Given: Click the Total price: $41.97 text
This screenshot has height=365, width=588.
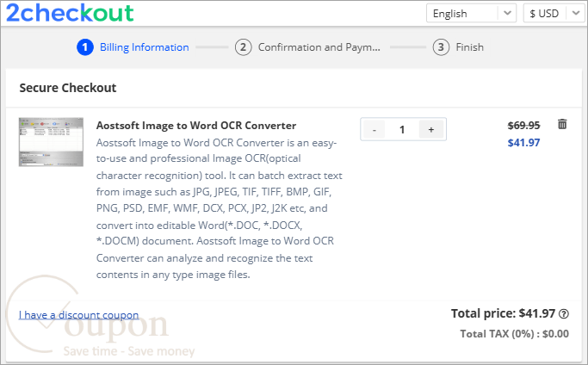Looking at the screenshot, I should tap(503, 313).
